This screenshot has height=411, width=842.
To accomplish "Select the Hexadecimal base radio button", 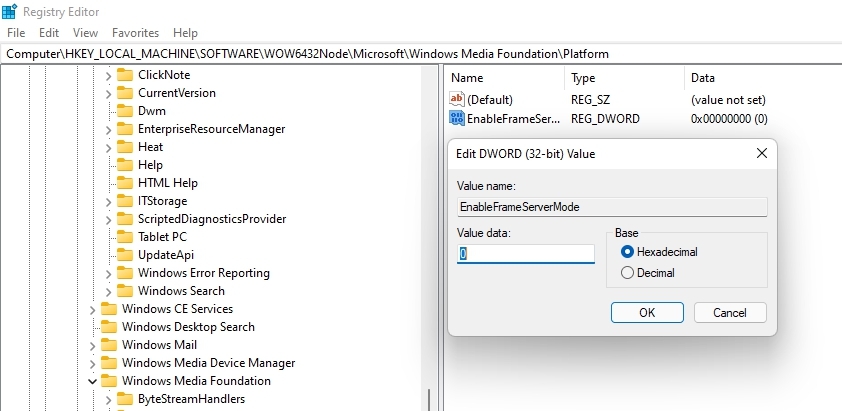I will 628,252.
